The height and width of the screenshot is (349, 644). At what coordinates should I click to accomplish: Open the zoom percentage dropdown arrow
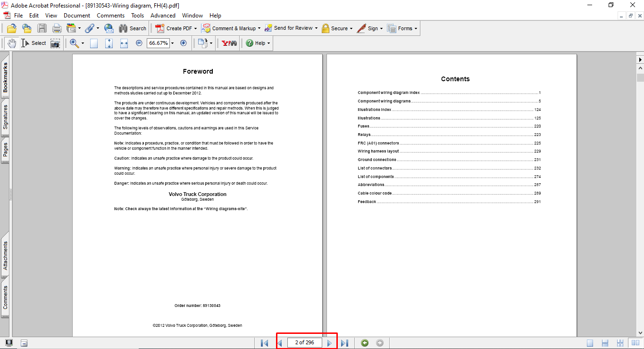click(x=172, y=43)
